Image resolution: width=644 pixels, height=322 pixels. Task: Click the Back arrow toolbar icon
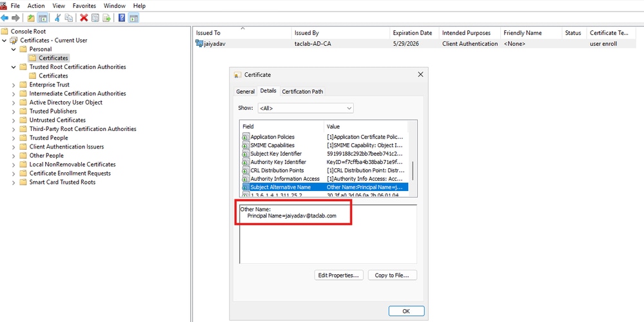(x=5, y=17)
